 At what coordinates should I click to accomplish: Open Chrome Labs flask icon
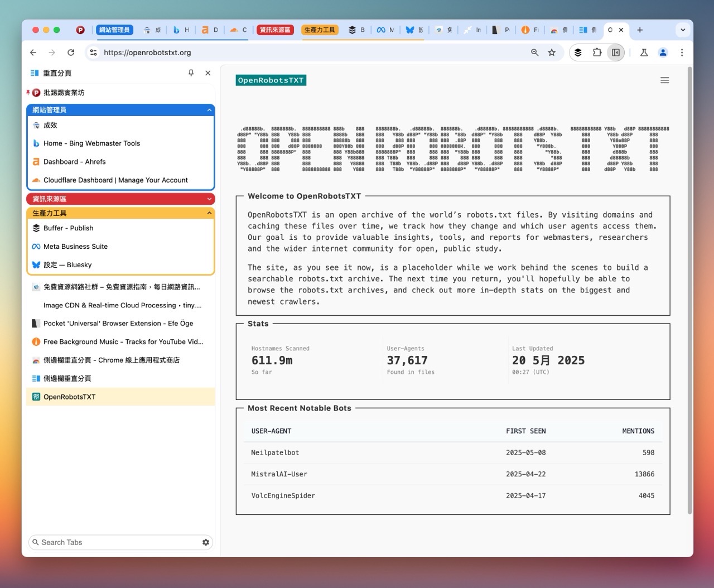[x=644, y=52]
